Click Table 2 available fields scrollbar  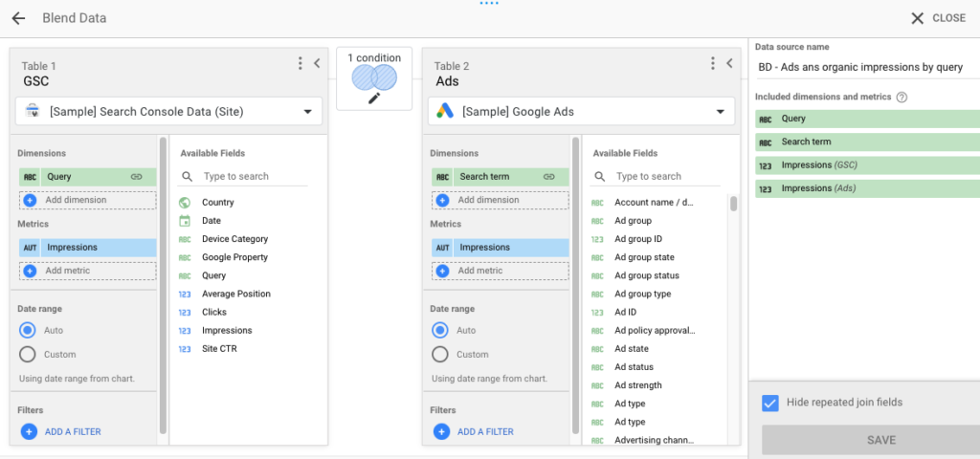(x=734, y=205)
